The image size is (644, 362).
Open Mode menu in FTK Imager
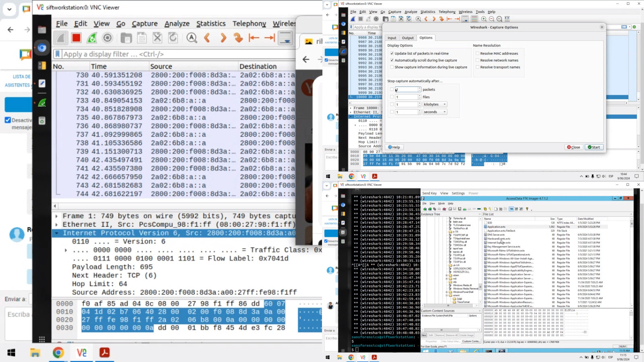(x=442, y=203)
